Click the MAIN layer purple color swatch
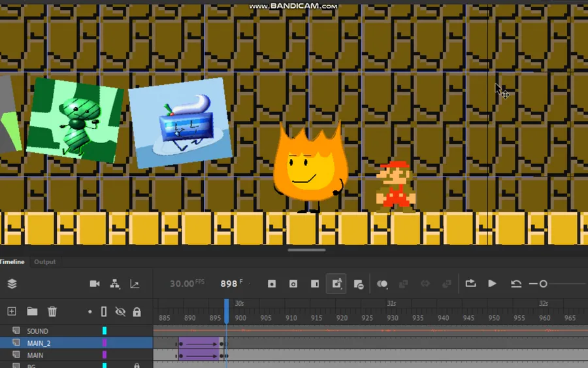The height and width of the screenshot is (368, 588). coord(105,354)
